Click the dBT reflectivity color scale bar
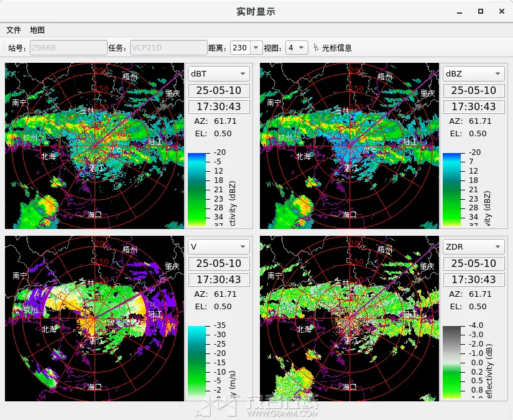The image size is (513, 420). point(199,189)
